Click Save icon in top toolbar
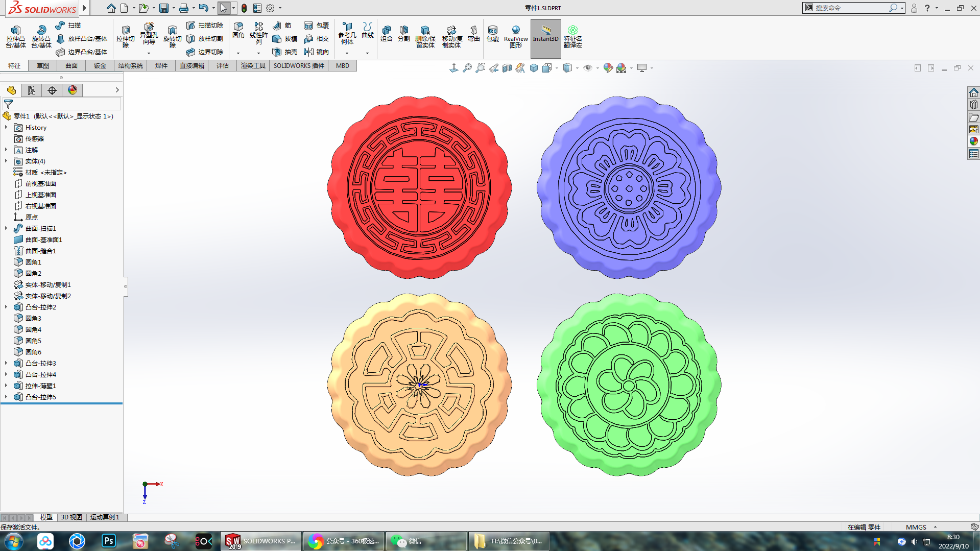This screenshot has height=551, width=980. point(164,8)
